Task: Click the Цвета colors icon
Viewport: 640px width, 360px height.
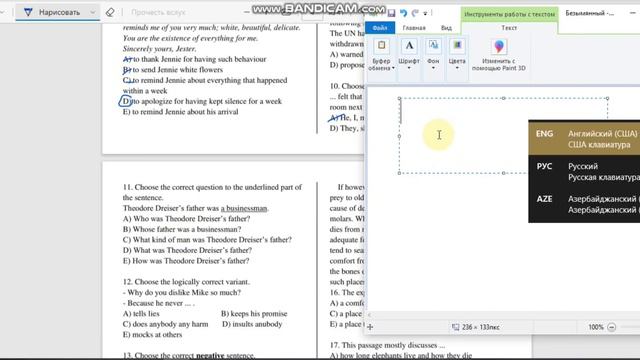Action: pos(457,46)
